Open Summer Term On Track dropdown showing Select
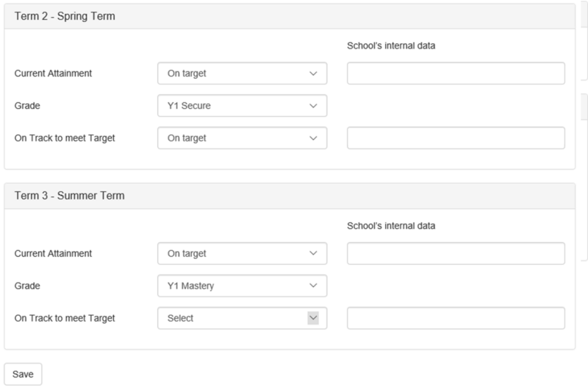Viewport: 588px width, 390px height. (243, 318)
